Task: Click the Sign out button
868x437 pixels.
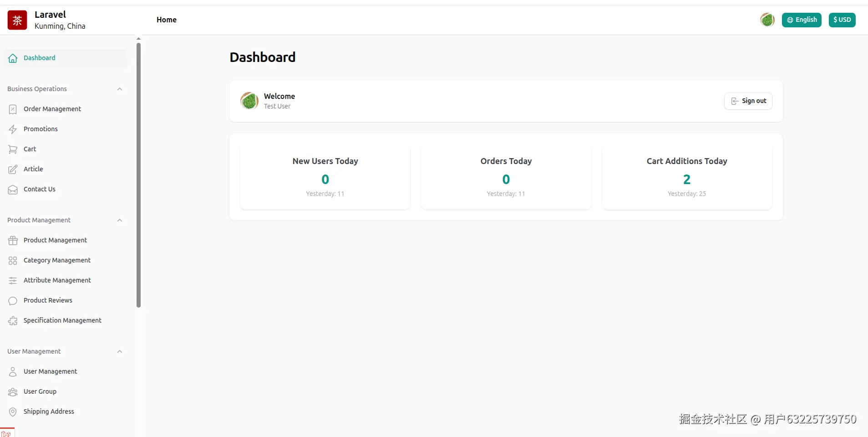Action: (x=748, y=101)
